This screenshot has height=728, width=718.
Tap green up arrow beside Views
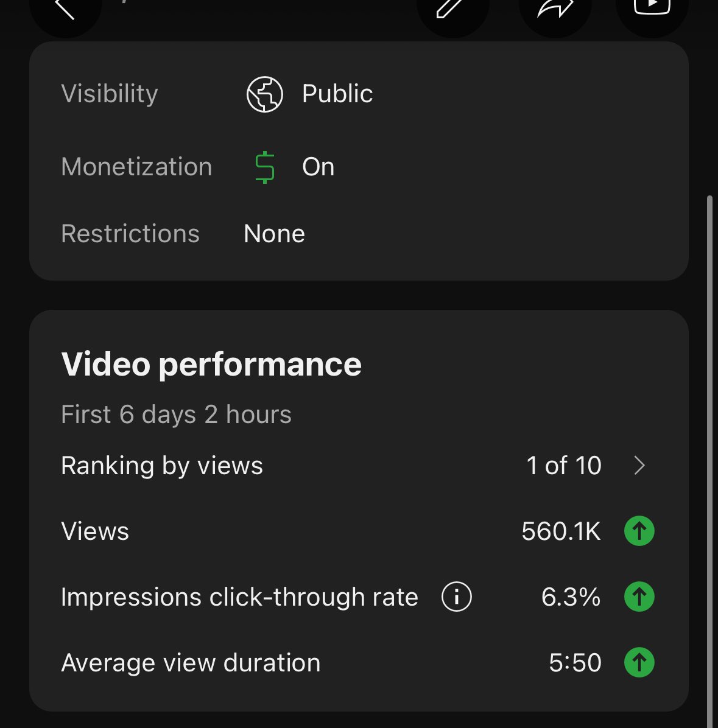click(639, 531)
